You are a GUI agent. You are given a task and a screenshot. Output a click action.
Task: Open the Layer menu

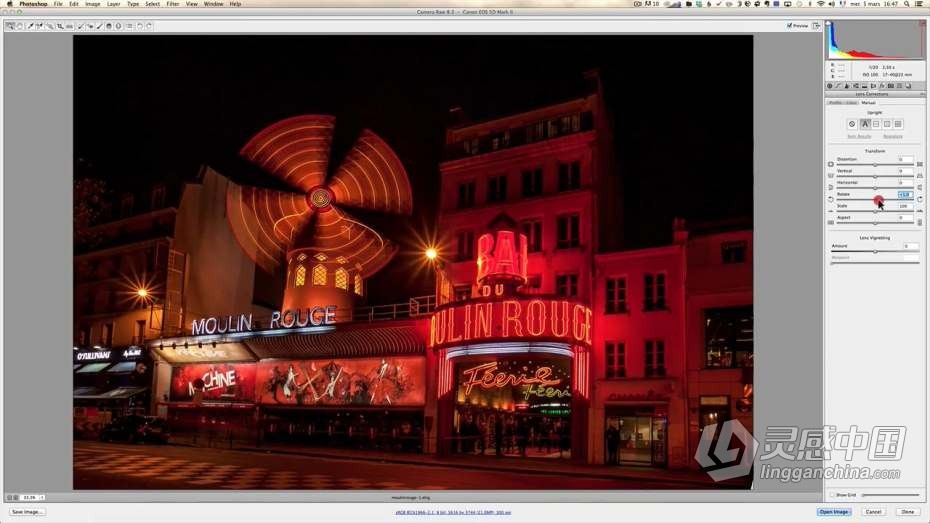(113, 4)
